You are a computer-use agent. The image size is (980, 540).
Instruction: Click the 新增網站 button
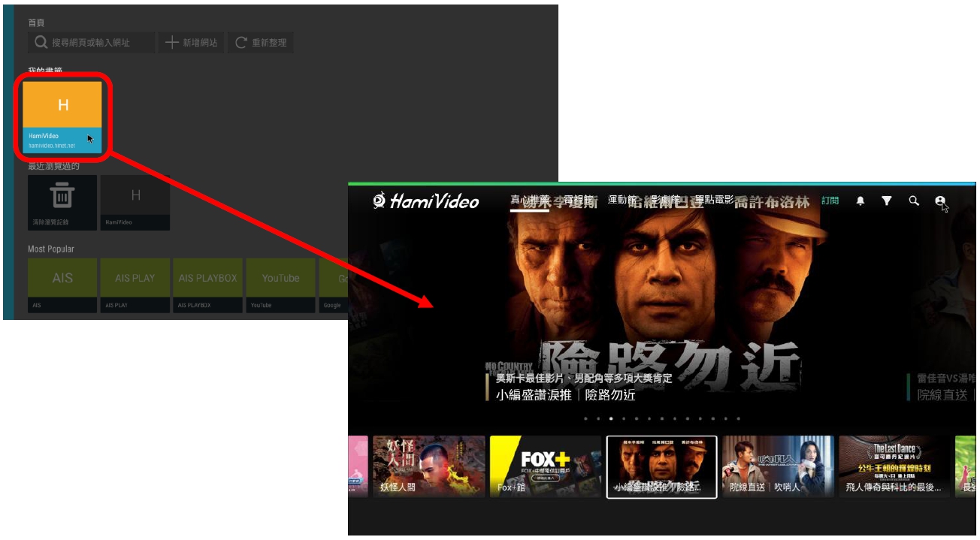pos(191,43)
